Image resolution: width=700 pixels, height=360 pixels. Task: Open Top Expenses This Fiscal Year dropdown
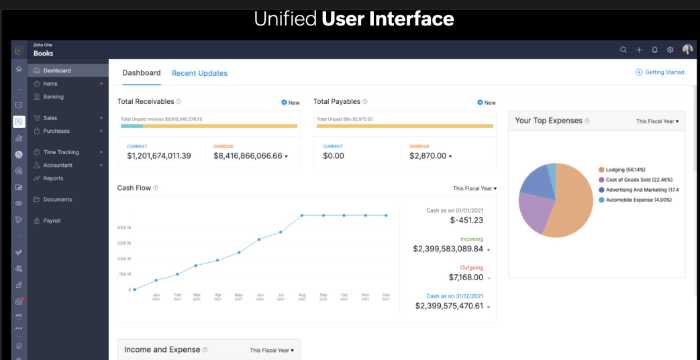click(x=657, y=121)
